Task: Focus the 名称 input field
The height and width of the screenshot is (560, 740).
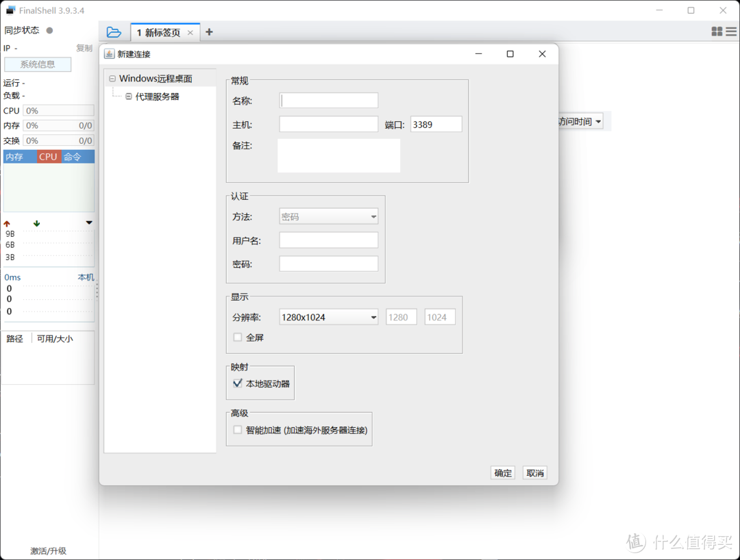Action: click(328, 101)
